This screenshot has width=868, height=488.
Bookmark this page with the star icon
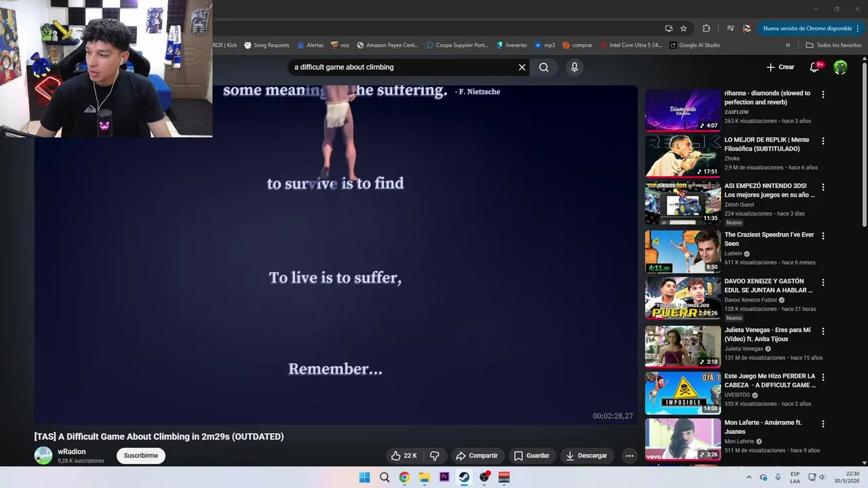tap(684, 28)
